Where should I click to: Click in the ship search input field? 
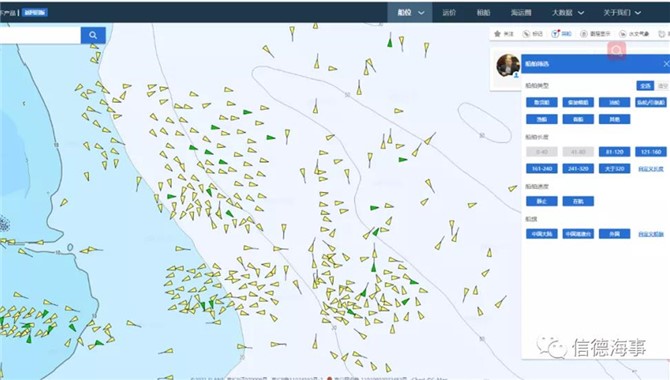[x=40, y=35]
